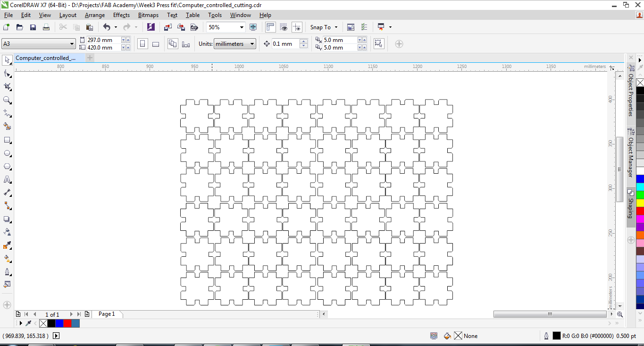Toggle Show Rulers button
The height and width of the screenshot is (346, 644).
[x=270, y=27]
